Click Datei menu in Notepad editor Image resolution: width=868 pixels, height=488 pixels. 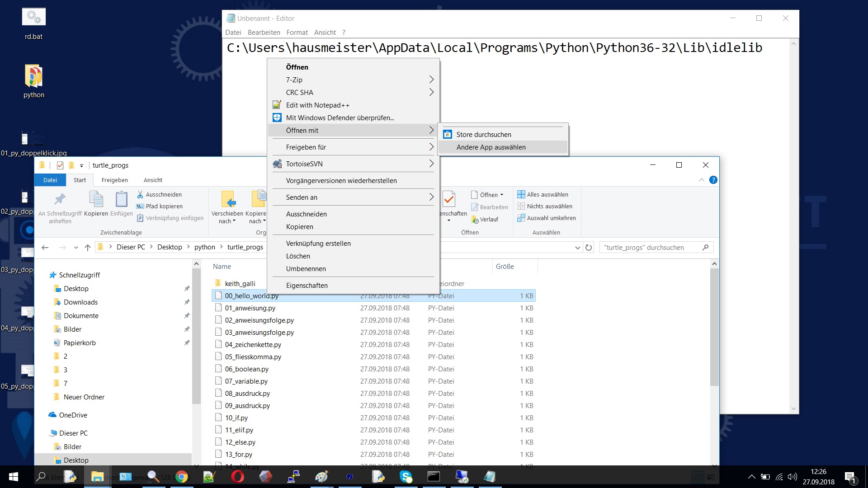[234, 32]
